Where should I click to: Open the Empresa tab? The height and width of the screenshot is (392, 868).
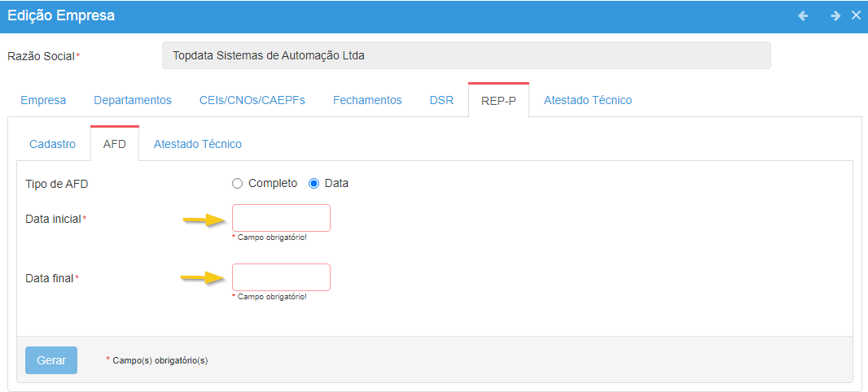coord(43,100)
